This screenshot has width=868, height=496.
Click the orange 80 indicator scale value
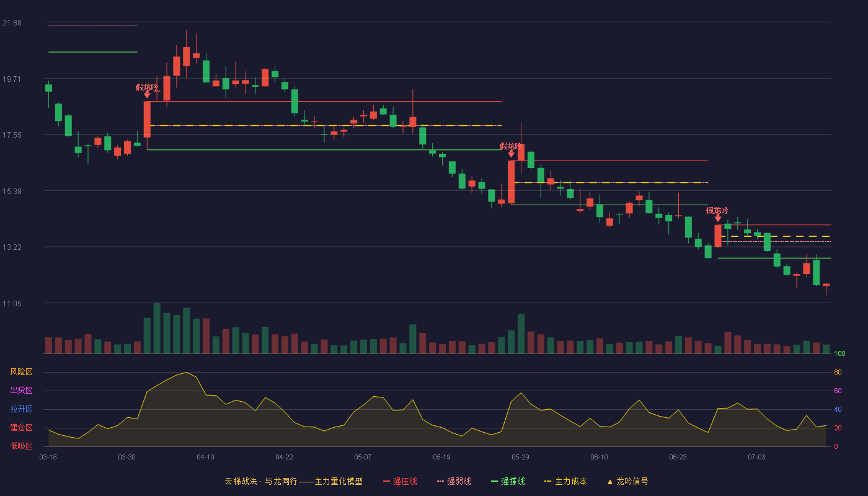(838, 373)
